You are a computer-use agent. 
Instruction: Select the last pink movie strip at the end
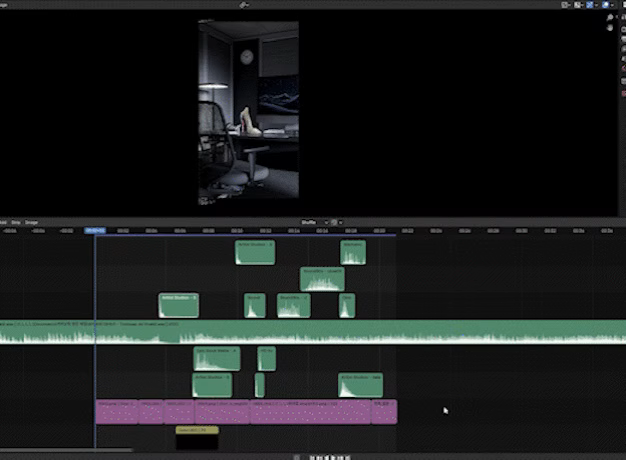[x=384, y=412]
